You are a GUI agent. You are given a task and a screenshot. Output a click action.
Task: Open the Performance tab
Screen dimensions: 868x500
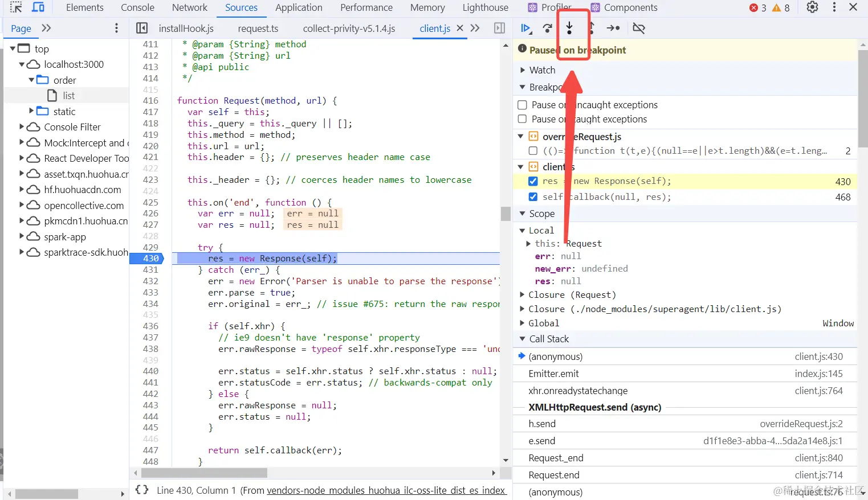[x=366, y=7]
